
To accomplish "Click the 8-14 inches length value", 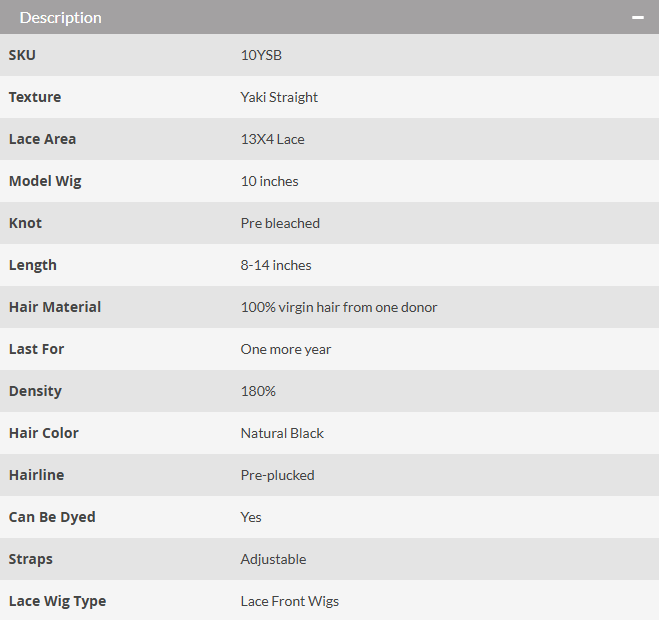I will [276, 265].
